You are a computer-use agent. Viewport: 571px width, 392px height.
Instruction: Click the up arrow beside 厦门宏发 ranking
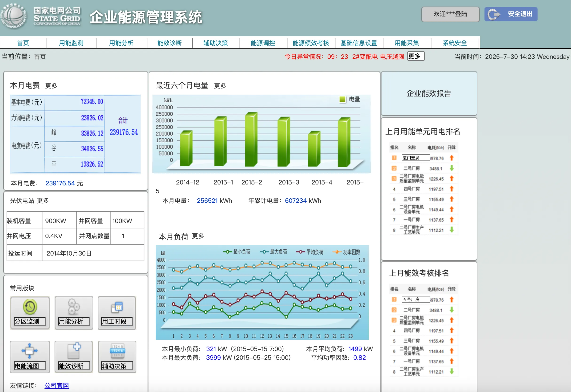(452, 158)
